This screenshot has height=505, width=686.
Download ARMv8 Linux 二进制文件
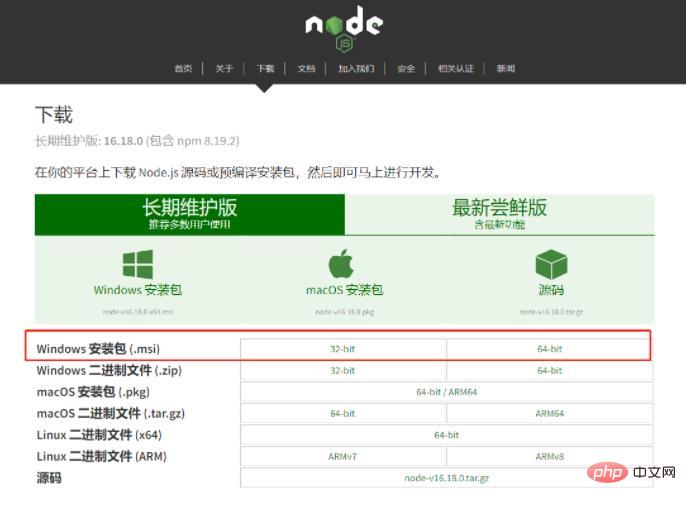click(x=550, y=456)
